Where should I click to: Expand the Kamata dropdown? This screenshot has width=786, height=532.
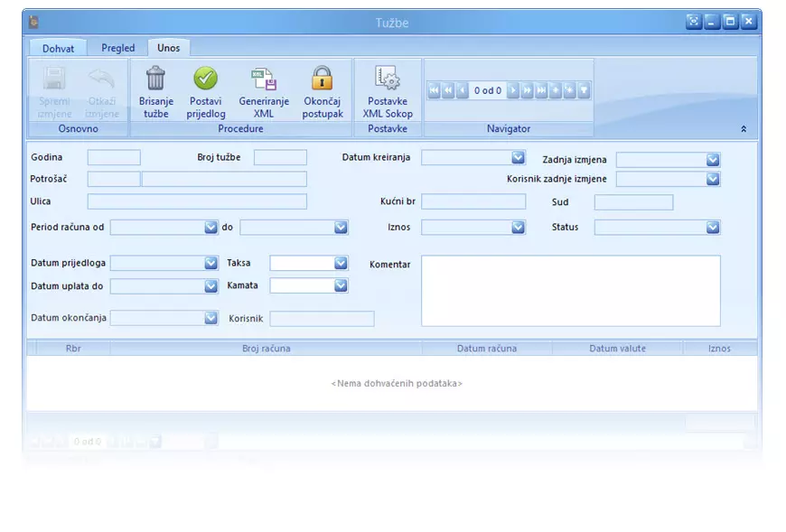341,285
